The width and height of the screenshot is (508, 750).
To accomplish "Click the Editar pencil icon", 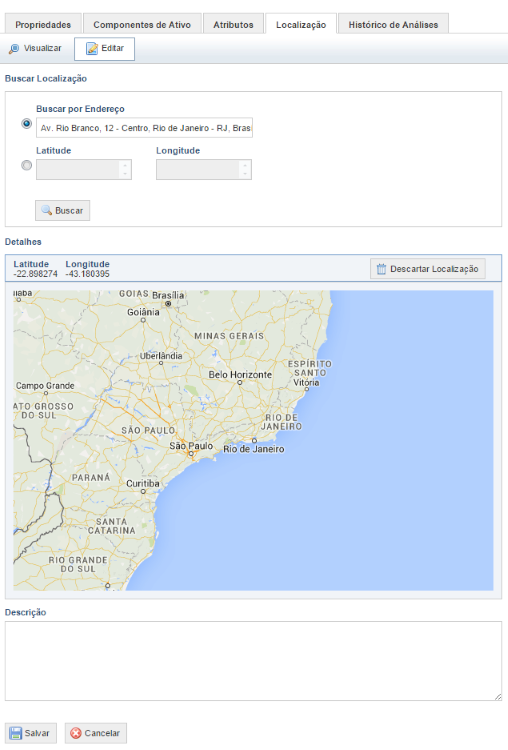I will tap(92, 49).
